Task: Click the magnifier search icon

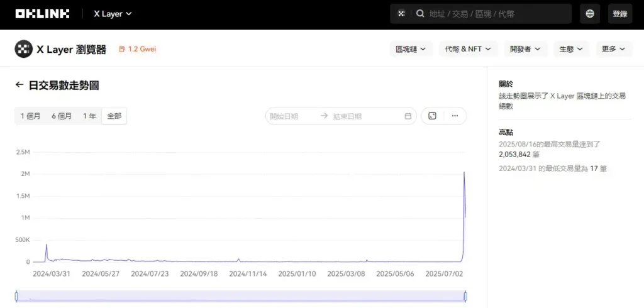Action: (420, 14)
